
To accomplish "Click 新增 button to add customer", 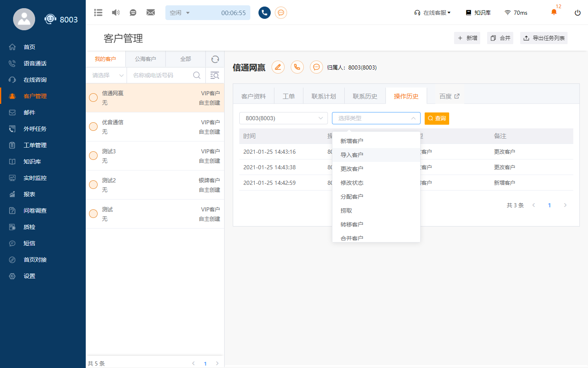I will point(467,38).
